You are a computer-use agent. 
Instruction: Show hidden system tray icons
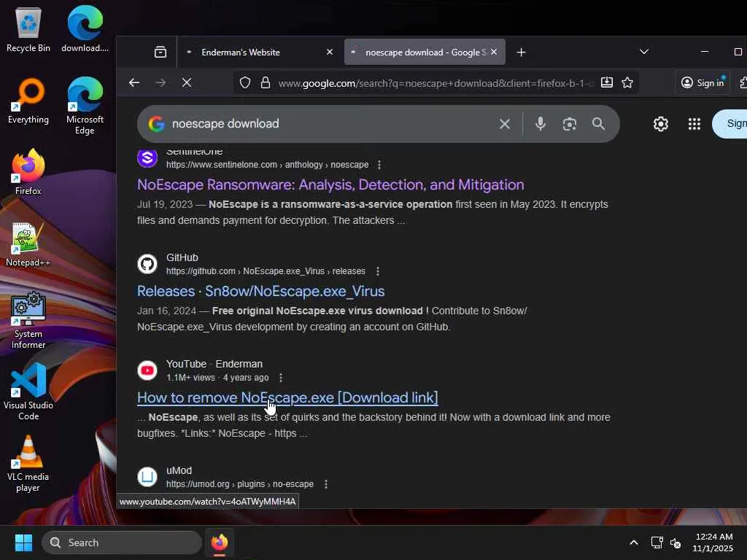point(634,542)
